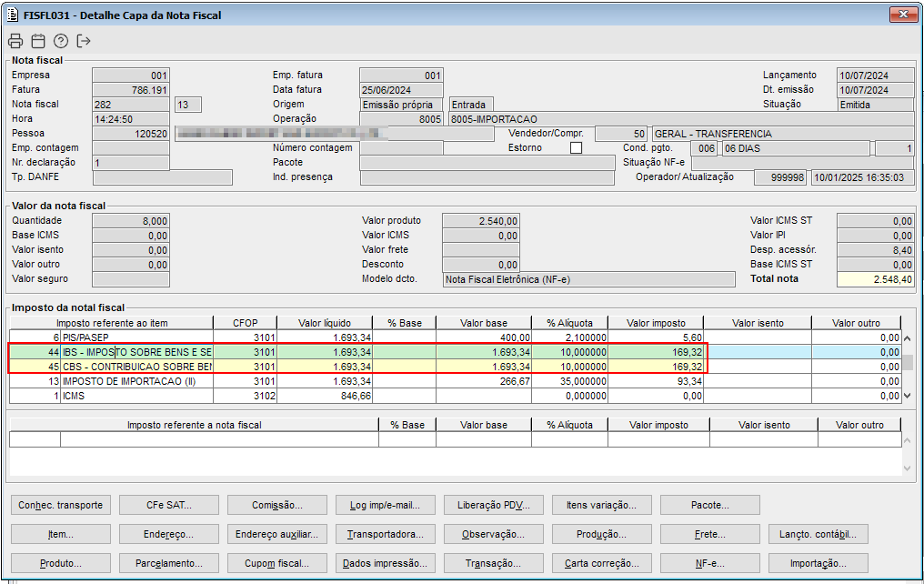The height and width of the screenshot is (584, 924).
Task: Click Modelo dcto. Nota Fiscal Eletrônica field
Action: coord(588,279)
